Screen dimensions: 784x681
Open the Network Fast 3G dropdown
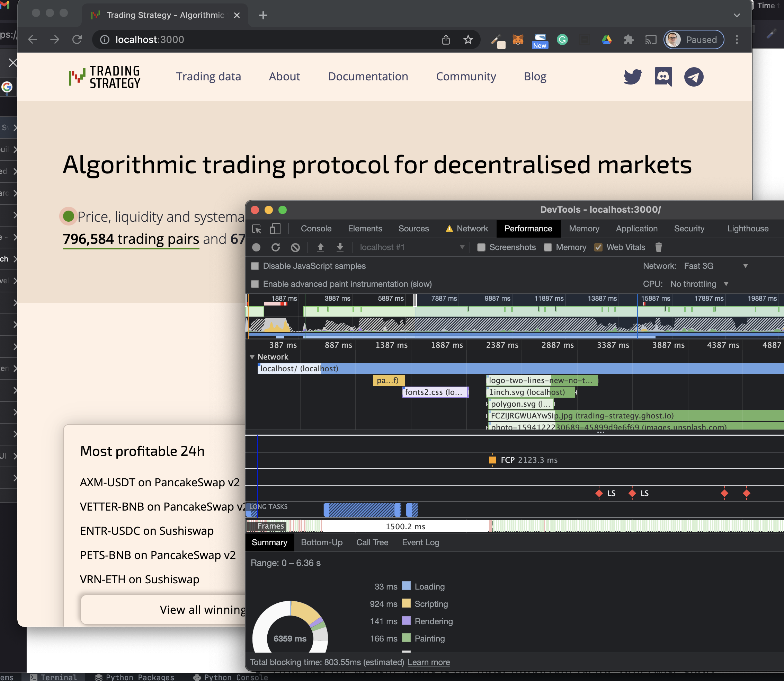tap(716, 266)
